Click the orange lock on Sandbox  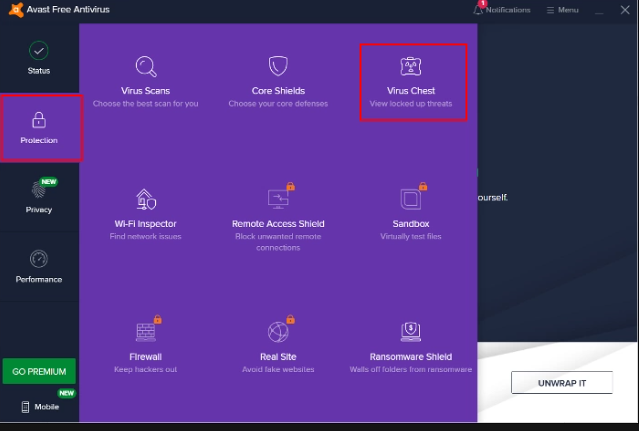coord(423,186)
